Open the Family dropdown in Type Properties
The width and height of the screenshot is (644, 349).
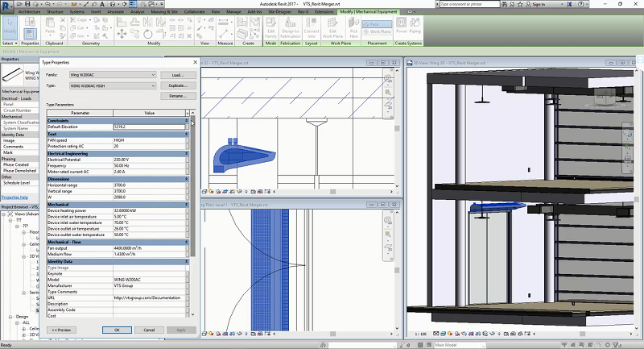(112, 75)
